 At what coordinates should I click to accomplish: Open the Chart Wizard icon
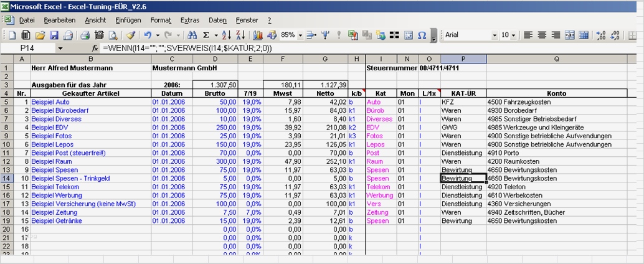tap(257, 35)
